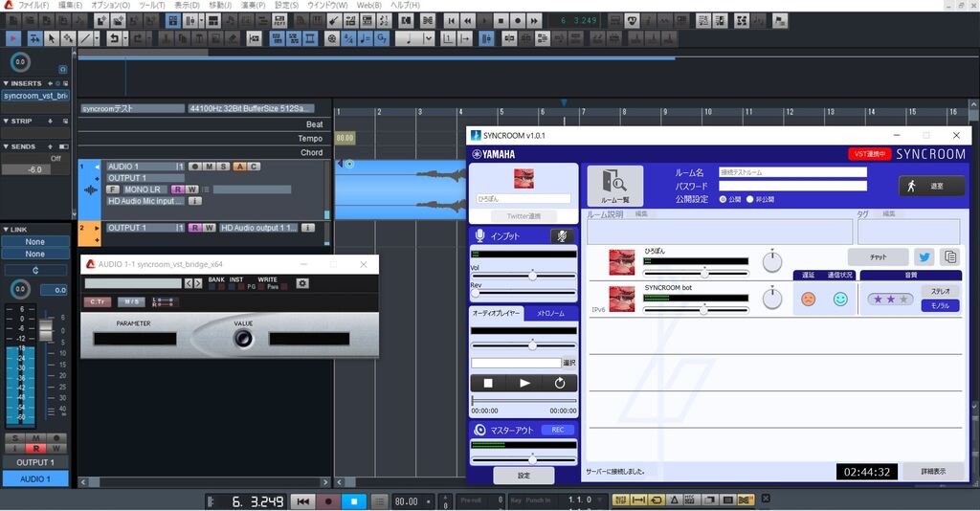Click the loop repeat icon in audio player
The width and height of the screenshot is (980, 511).
[560, 383]
